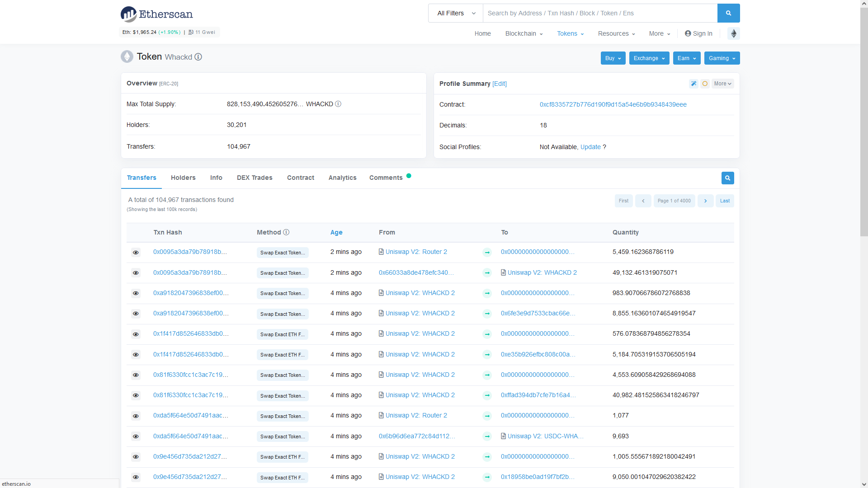
Task: Sort by the Age column header
Action: pyautogui.click(x=336, y=232)
